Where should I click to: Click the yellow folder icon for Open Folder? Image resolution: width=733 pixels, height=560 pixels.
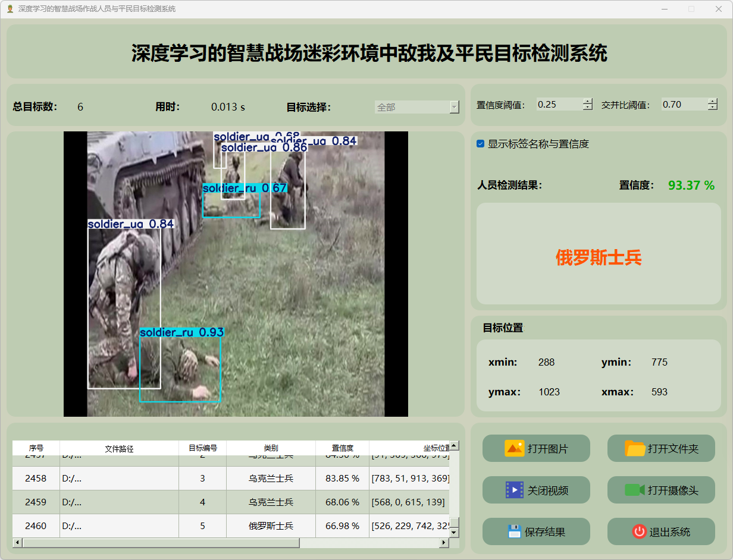click(x=635, y=448)
